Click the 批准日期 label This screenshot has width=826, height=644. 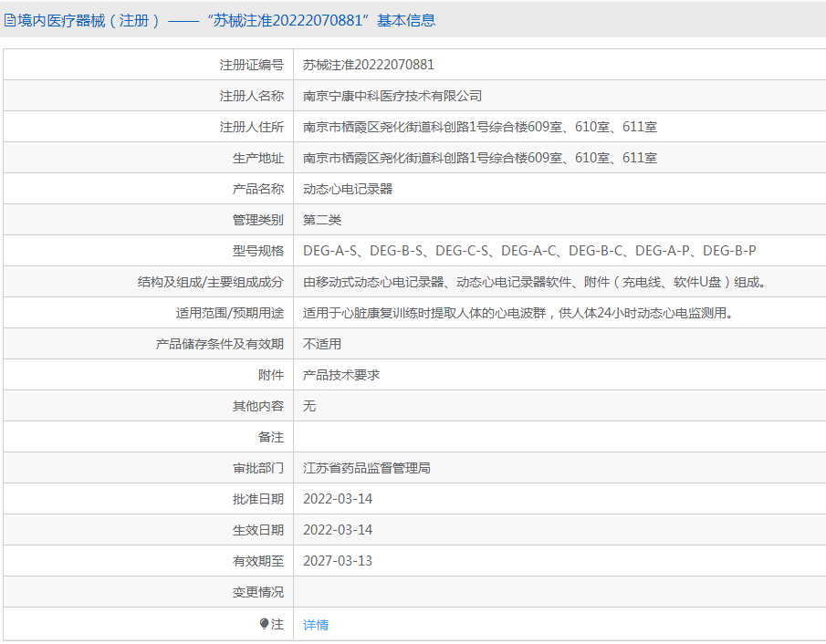[258, 499]
